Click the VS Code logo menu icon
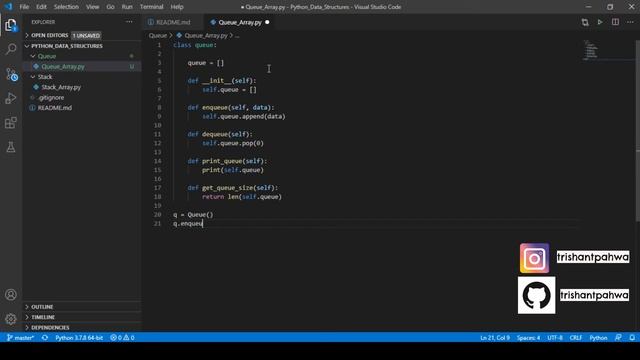 (8, 7)
